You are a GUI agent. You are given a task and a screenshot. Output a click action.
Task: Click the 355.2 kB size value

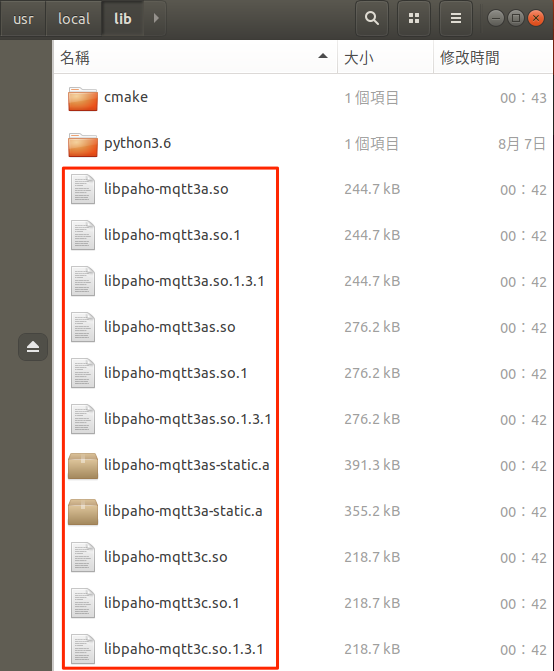372,511
